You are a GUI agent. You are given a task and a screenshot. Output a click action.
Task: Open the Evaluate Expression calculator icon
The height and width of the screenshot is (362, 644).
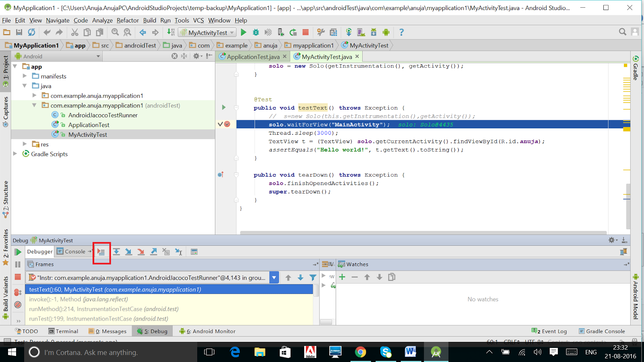point(194,252)
